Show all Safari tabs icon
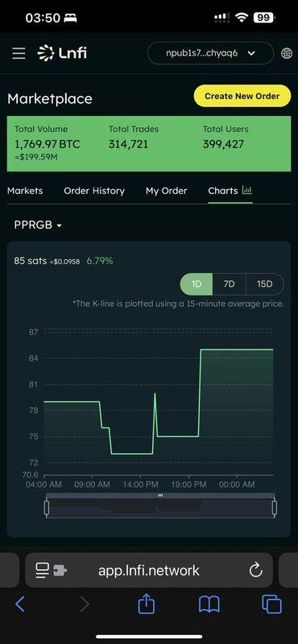This screenshot has width=298, height=644. [271, 605]
